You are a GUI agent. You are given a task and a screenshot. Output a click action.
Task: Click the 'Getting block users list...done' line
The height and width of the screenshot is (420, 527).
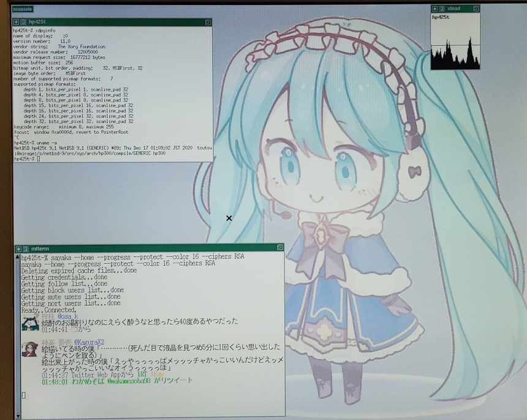tap(72, 290)
